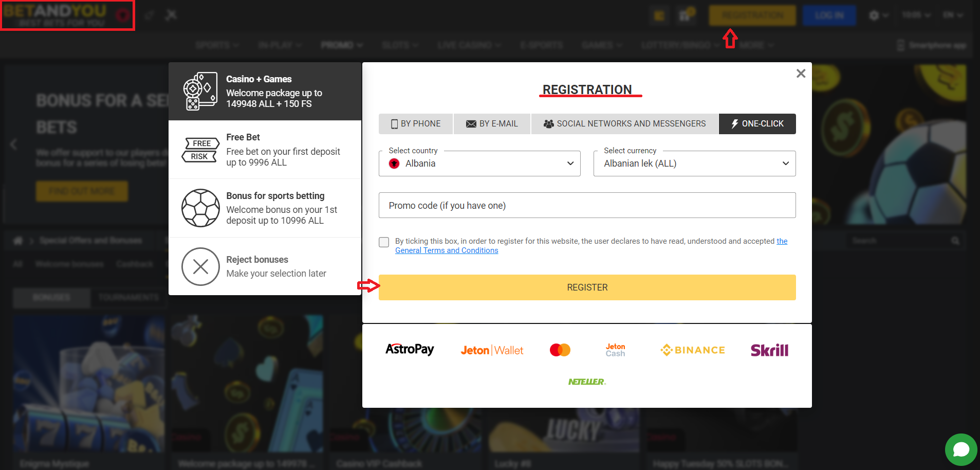The image size is (980, 470).
Task: Expand the GAMES navigation menu
Action: click(x=602, y=45)
